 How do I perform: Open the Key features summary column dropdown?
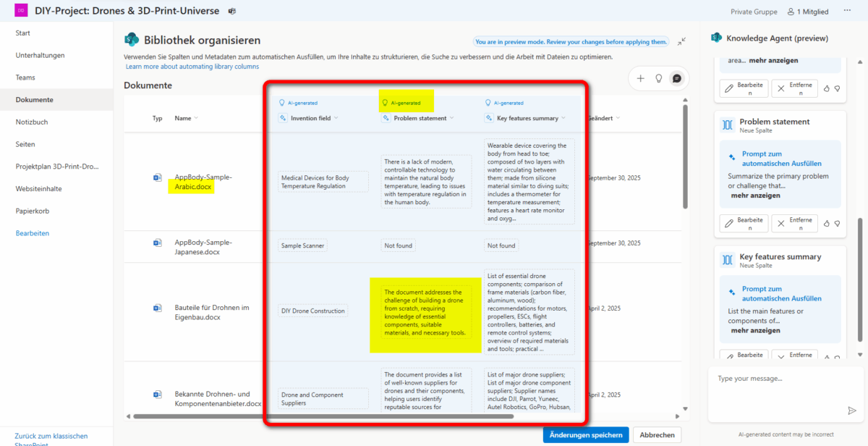click(563, 118)
